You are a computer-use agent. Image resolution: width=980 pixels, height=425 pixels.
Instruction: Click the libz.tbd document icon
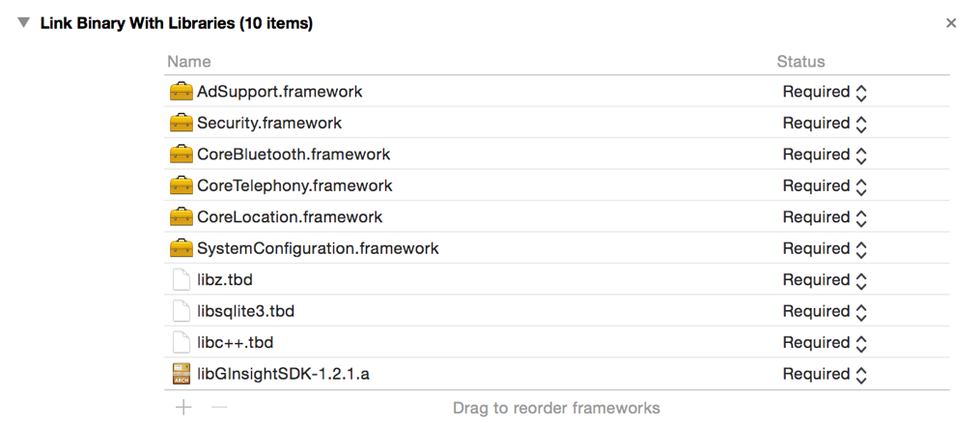pos(181,280)
